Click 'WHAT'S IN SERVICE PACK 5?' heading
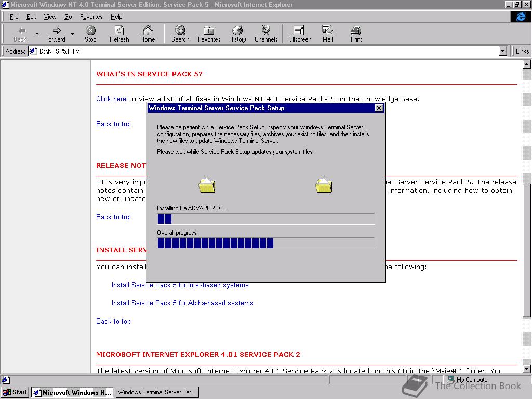 [x=149, y=74]
